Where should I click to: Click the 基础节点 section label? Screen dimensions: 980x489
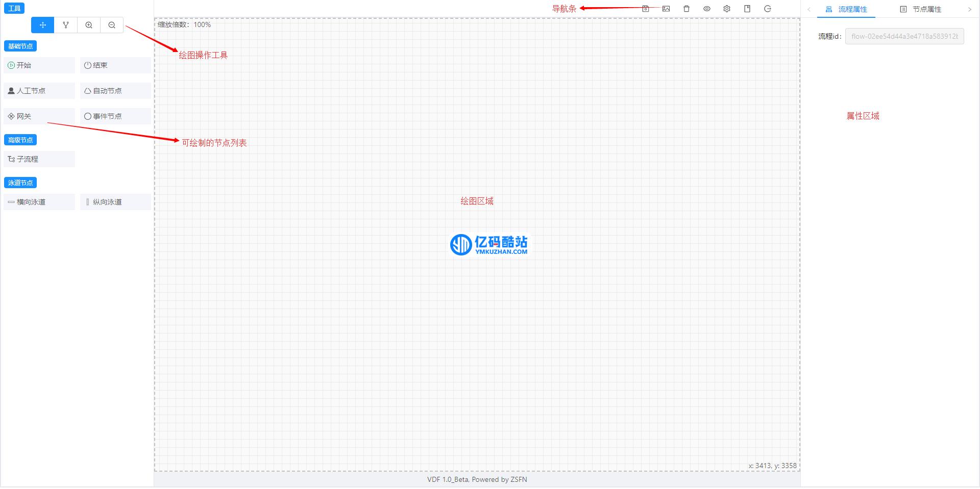(20, 46)
